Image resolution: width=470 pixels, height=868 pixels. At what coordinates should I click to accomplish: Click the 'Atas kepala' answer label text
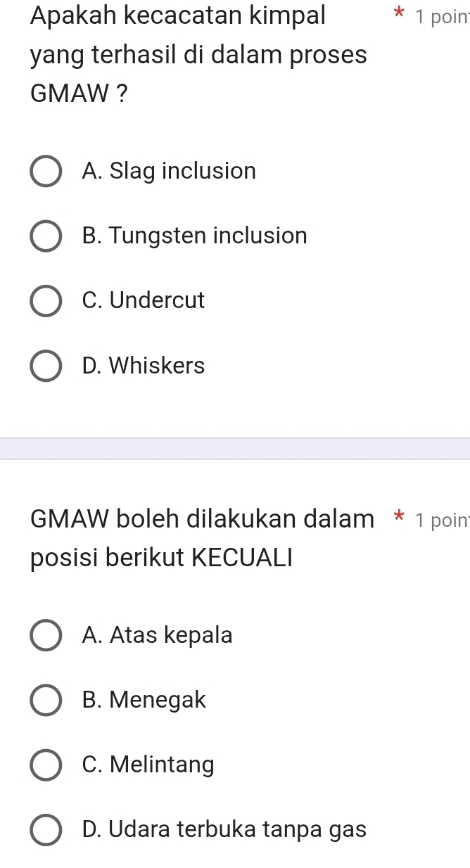pos(157,635)
